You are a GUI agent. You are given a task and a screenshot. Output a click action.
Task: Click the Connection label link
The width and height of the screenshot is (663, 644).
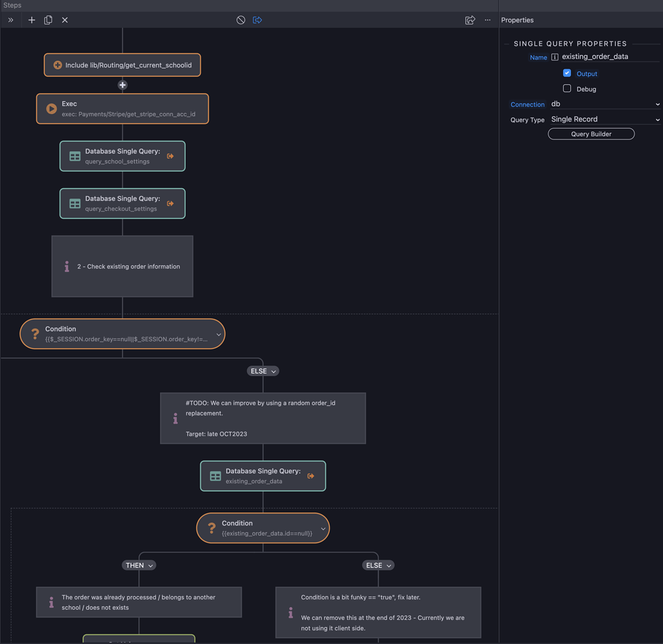coord(528,104)
